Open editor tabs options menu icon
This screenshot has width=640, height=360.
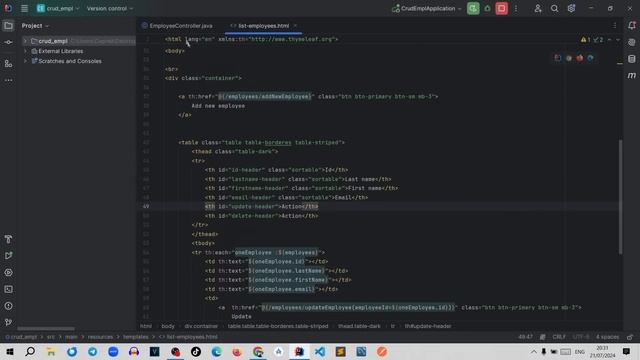click(x=615, y=26)
